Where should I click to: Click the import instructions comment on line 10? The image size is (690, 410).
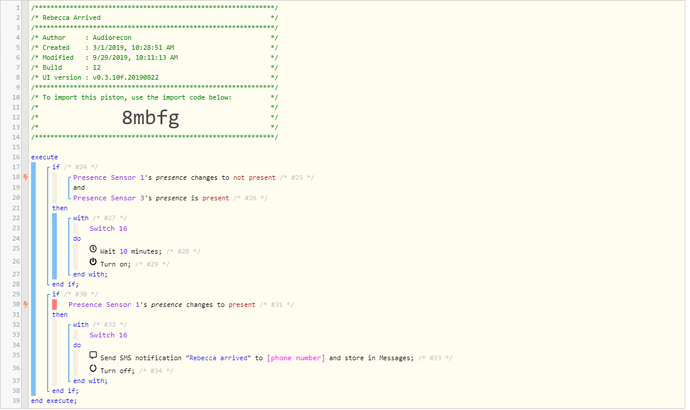click(x=154, y=98)
